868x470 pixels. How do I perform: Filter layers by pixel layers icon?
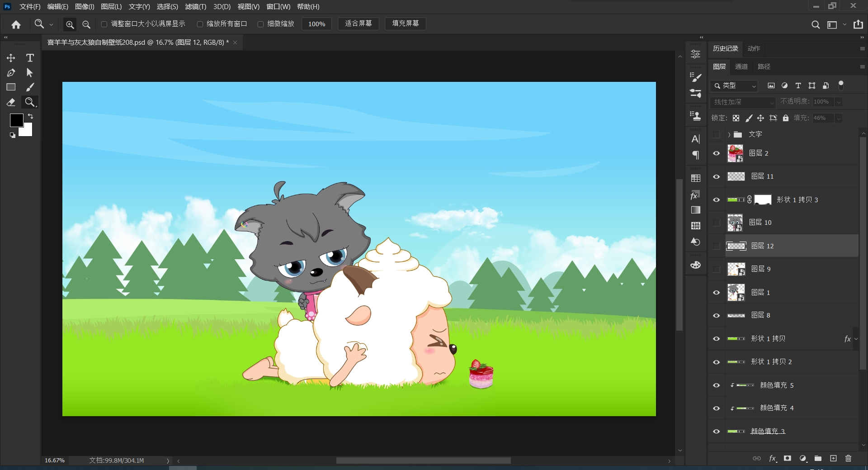(771, 85)
